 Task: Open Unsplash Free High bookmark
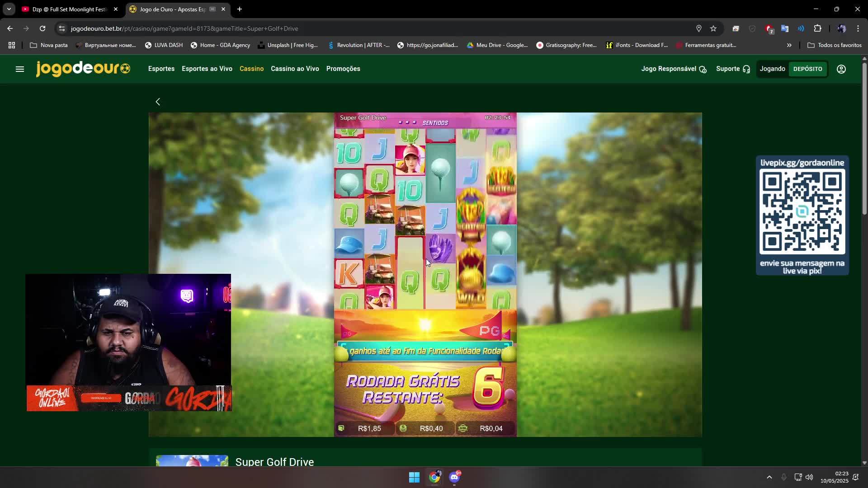(288, 45)
